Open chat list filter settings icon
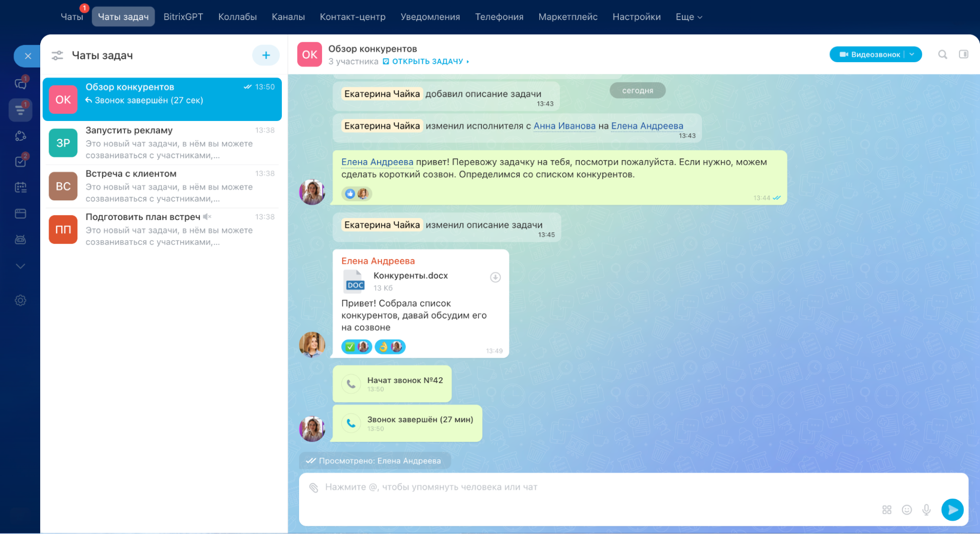This screenshot has height=534, width=980. pyautogui.click(x=57, y=55)
